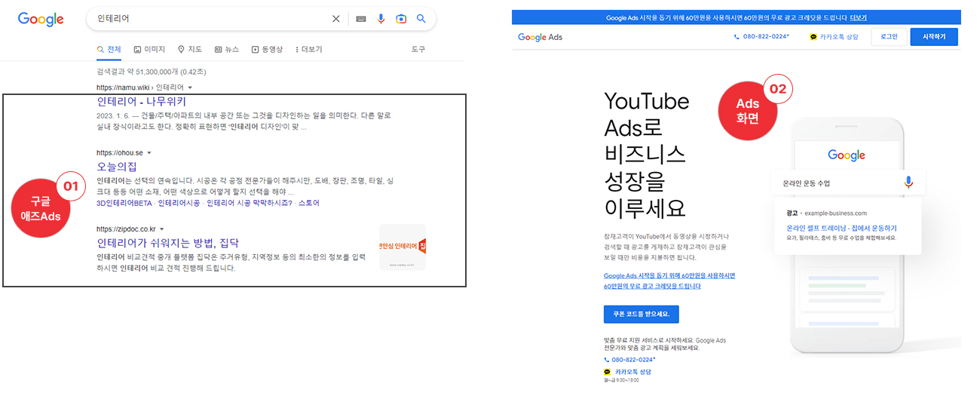The image size is (980, 399).
Task: Click 더보기 link in blue Ads banner
Action: click(x=858, y=17)
